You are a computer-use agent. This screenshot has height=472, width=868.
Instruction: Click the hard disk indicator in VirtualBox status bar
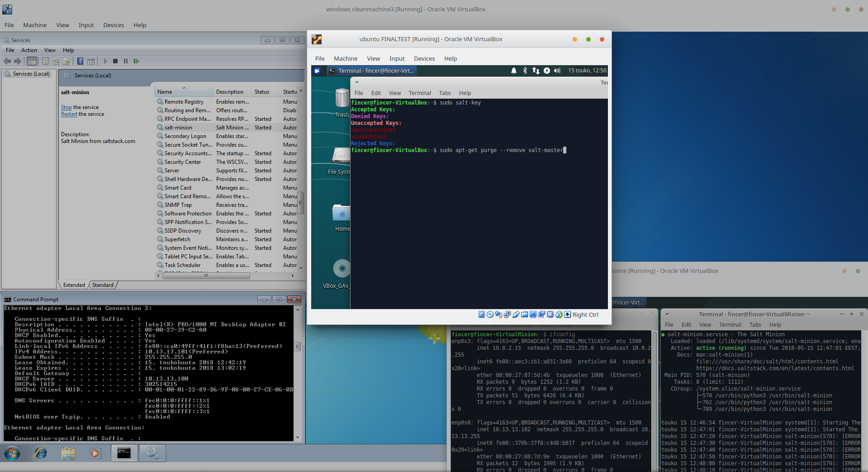[x=482, y=315]
